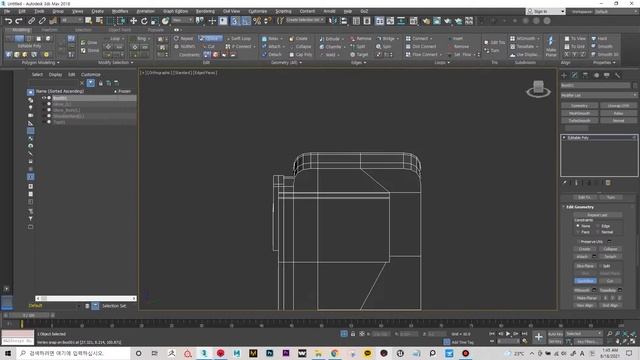Click the time slider handle on the timeline
This screenshot has height=360, width=640.
point(29,315)
